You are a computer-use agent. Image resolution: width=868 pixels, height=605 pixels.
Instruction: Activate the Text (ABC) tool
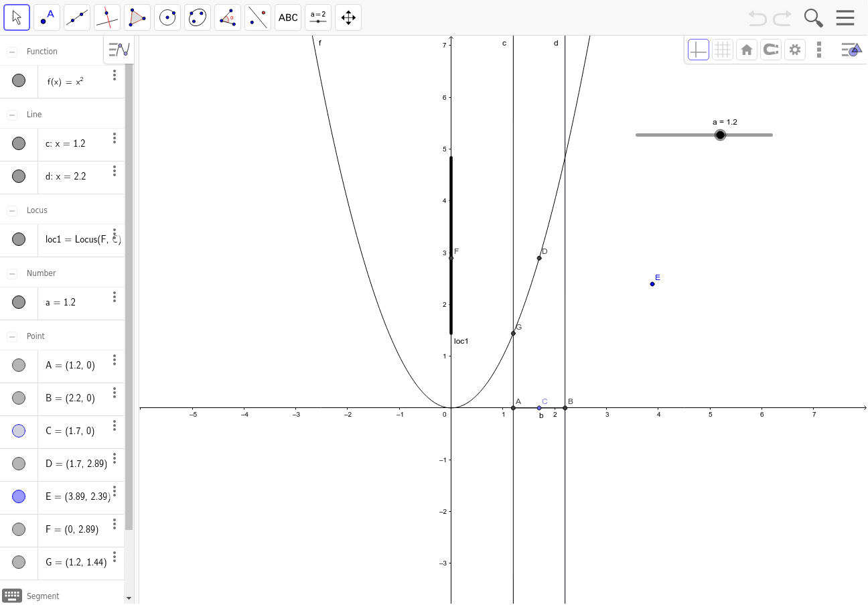click(x=287, y=17)
